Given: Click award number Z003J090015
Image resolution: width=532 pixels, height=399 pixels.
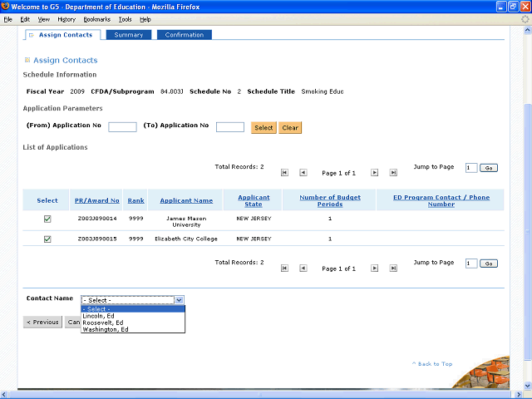Looking at the screenshot, I should (97, 239).
